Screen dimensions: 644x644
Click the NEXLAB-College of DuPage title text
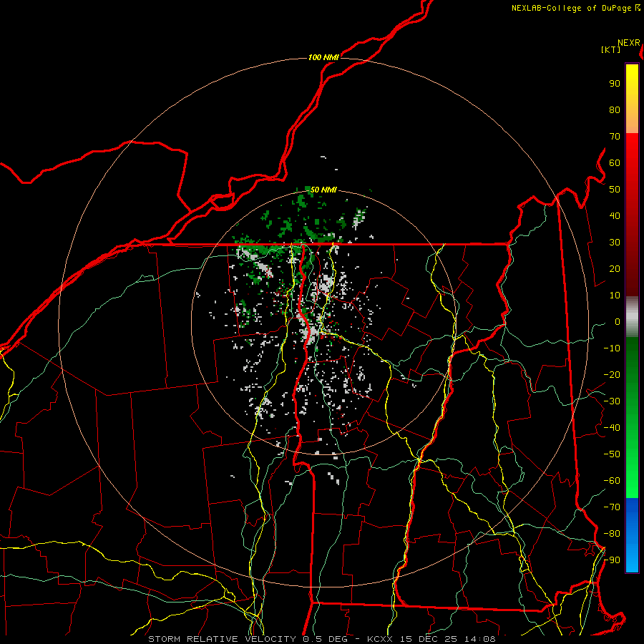coord(571,8)
